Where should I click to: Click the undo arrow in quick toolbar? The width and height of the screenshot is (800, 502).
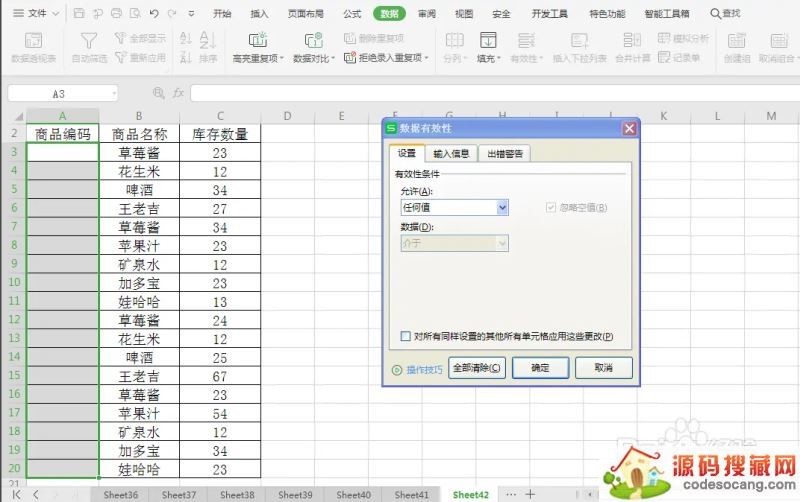pyautogui.click(x=153, y=14)
